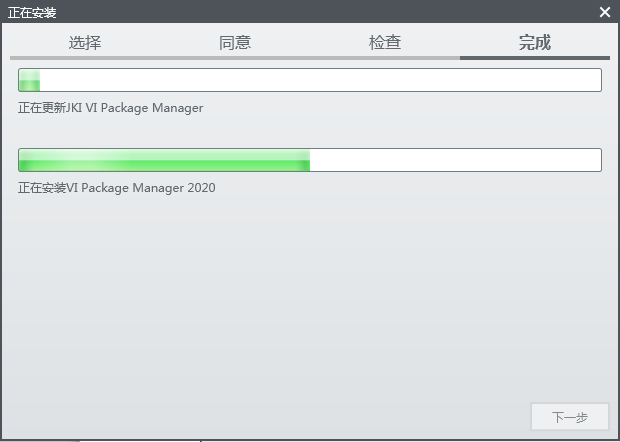Click the empty white part of the lower progress bar
Image resolution: width=620 pixels, height=442 pixels.
(455, 160)
